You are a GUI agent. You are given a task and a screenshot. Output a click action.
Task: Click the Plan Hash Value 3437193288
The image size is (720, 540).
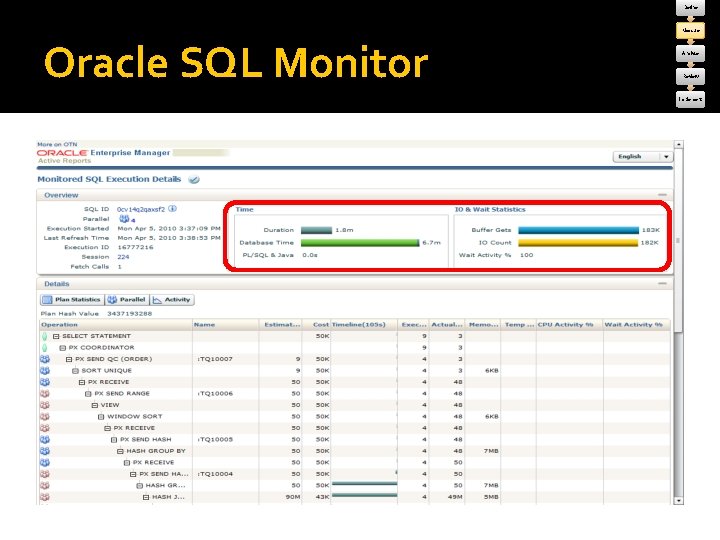click(129, 314)
